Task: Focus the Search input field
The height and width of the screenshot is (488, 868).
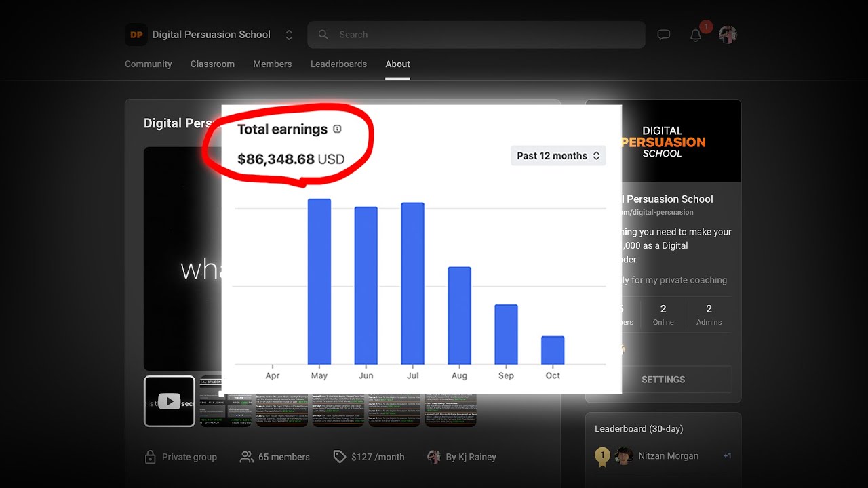Action: [476, 35]
